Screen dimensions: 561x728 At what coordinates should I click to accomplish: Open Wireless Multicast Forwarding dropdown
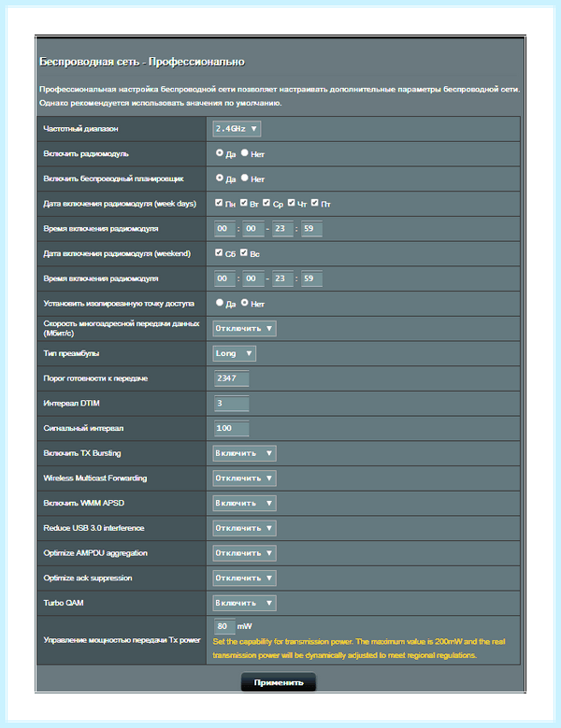[244, 478]
